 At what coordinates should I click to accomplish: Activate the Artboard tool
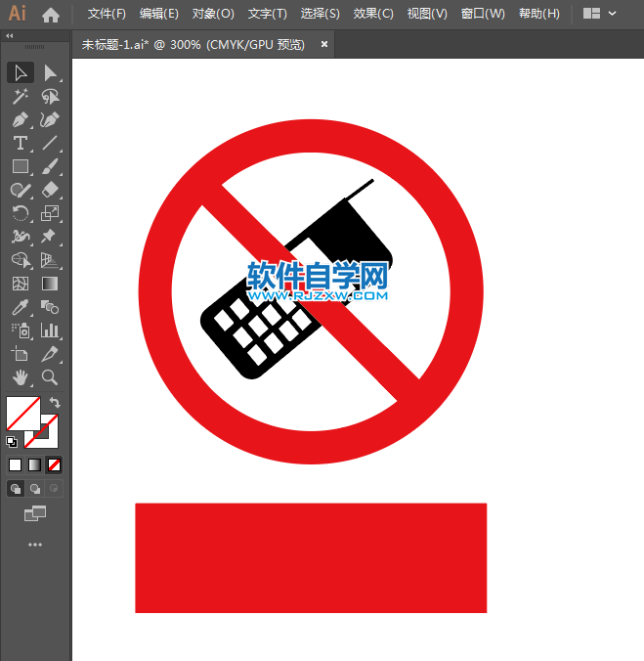click(21, 354)
